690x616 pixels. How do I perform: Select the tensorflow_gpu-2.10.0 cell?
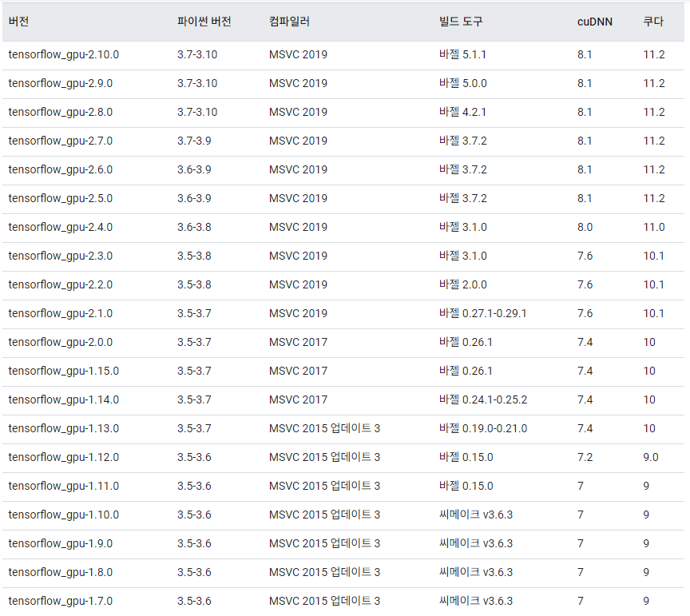(x=64, y=54)
